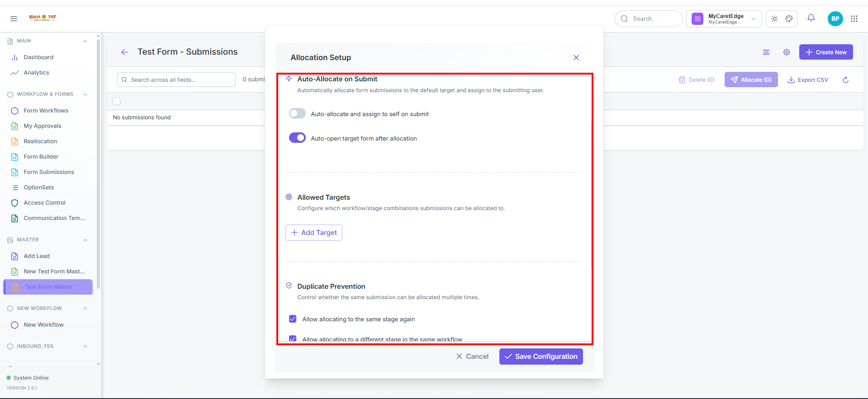Disable auto-open target form toggle

point(297,137)
